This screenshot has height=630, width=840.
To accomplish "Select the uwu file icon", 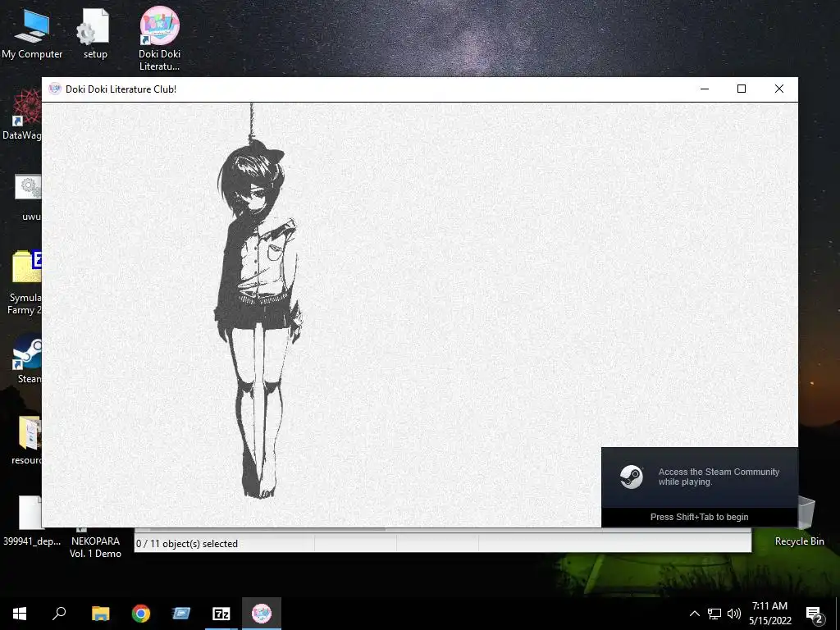I will coord(28,197).
